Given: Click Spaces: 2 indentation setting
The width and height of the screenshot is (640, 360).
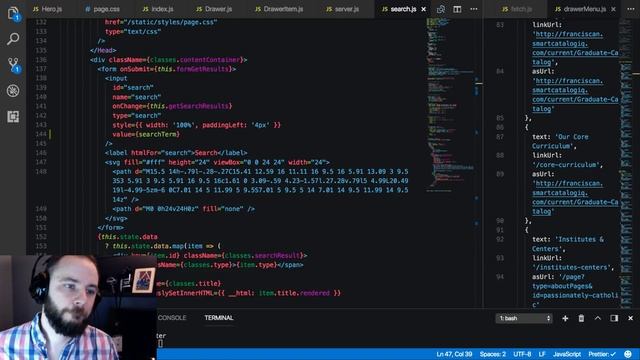Looking at the screenshot, I should [493, 354].
